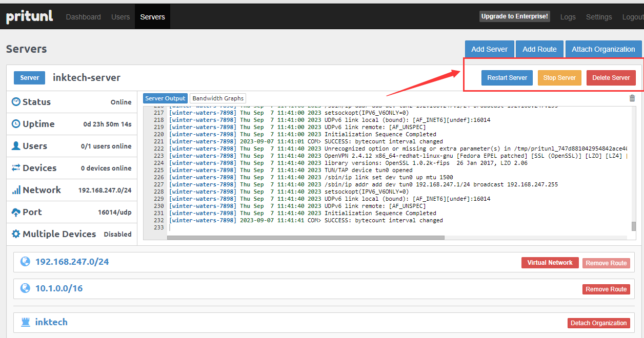This screenshot has width=644, height=338.
Task: Click the Status gauge icon
Action: tap(16, 101)
